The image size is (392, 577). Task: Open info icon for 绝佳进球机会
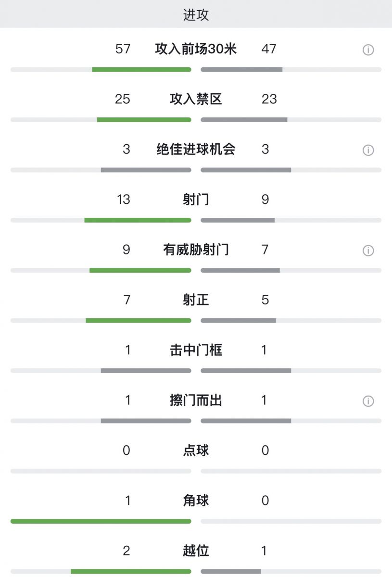[368, 150]
